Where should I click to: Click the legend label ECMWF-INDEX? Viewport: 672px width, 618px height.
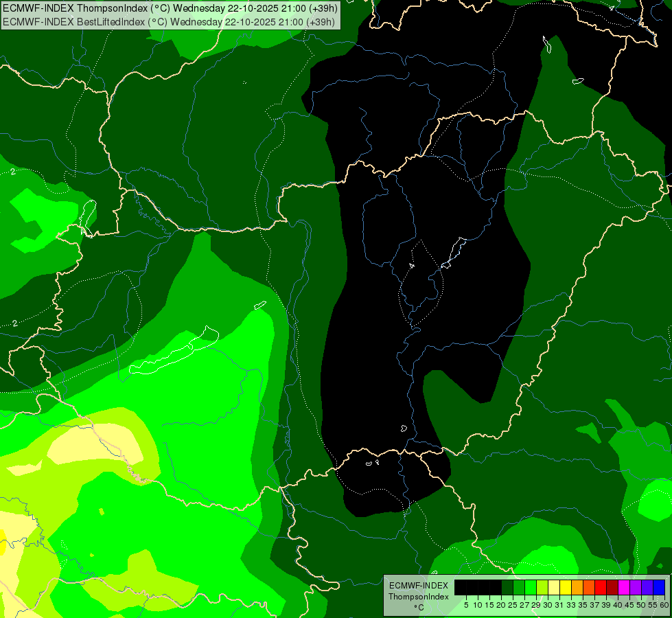pyautogui.click(x=419, y=586)
